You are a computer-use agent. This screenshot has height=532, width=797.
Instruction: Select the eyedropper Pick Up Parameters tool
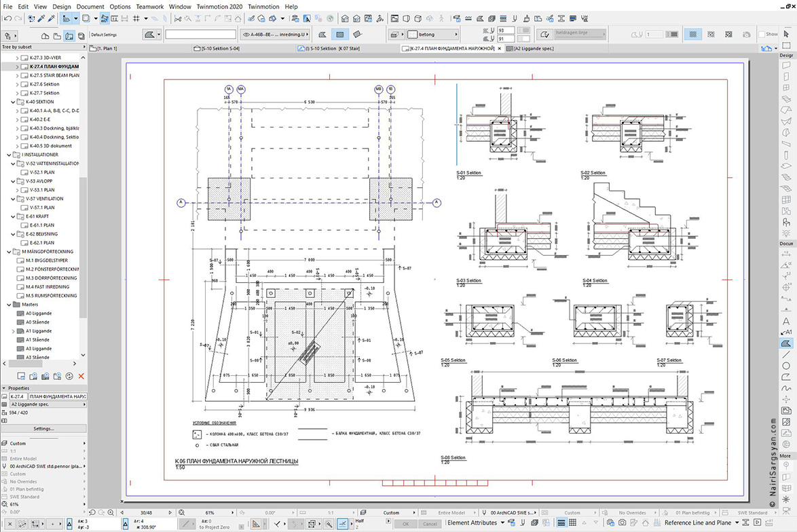click(x=41, y=19)
